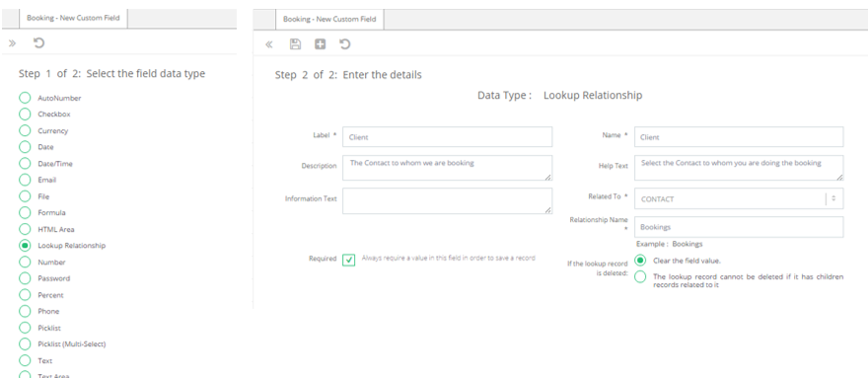Open the Related To dropdown showing CONTACT
Viewport: 868px width, 378px height.
739,198
